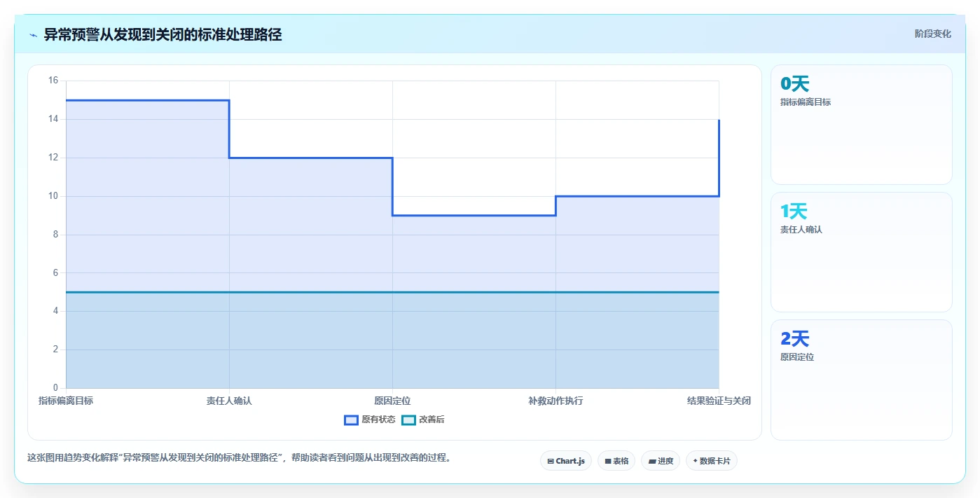Click the lightning icon beside the title

pyautogui.click(x=34, y=34)
